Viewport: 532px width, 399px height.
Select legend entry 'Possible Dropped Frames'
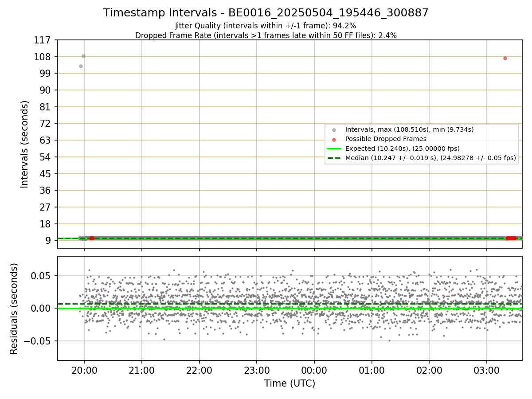click(x=386, y=139)
